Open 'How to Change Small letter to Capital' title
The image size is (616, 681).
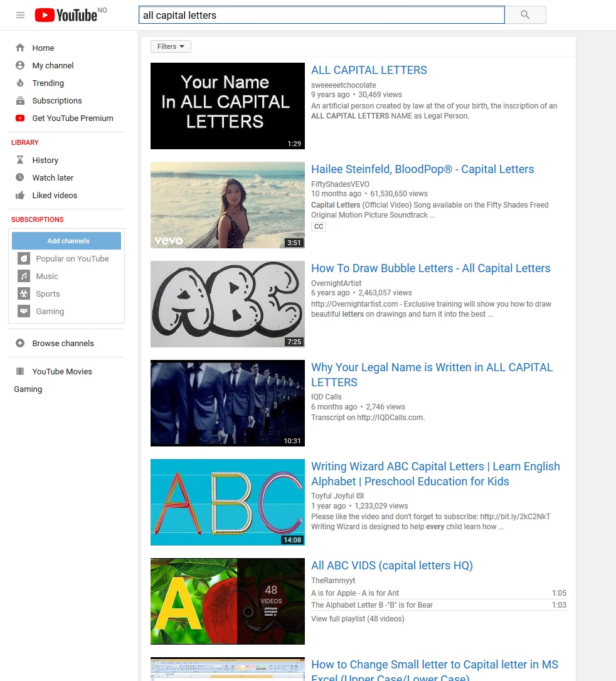435,669
